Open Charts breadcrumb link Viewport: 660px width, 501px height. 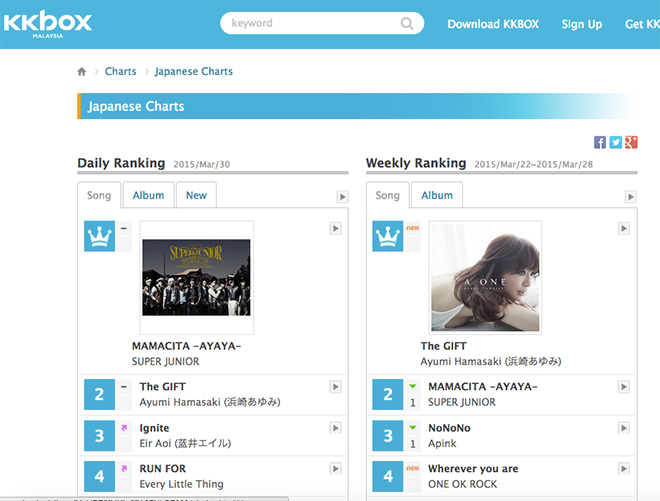tap(120, 72)
